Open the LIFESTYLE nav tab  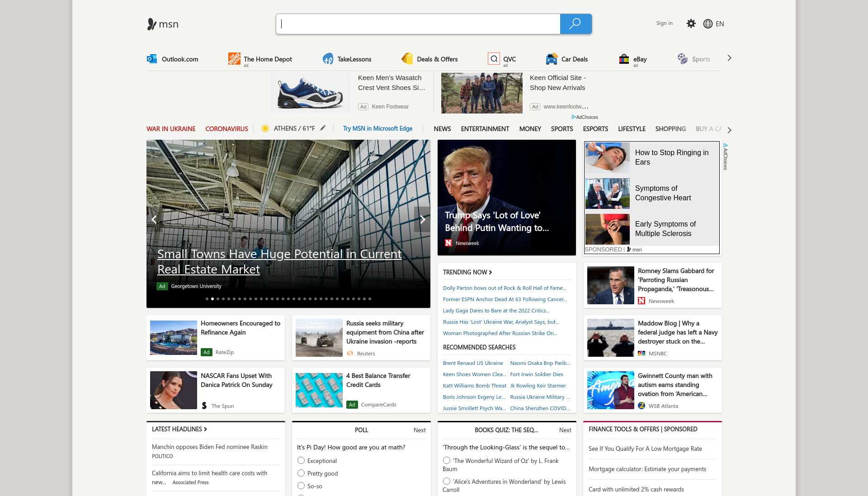point(632,129)
